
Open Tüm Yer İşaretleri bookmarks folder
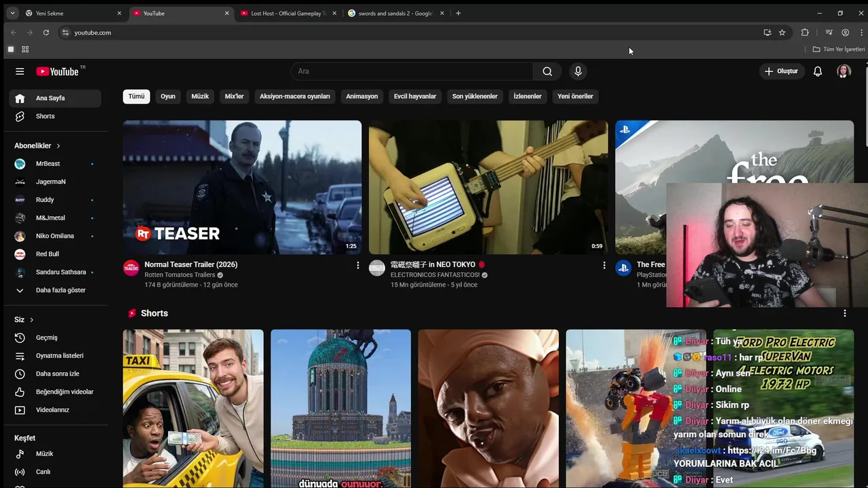tap(839, 49)
